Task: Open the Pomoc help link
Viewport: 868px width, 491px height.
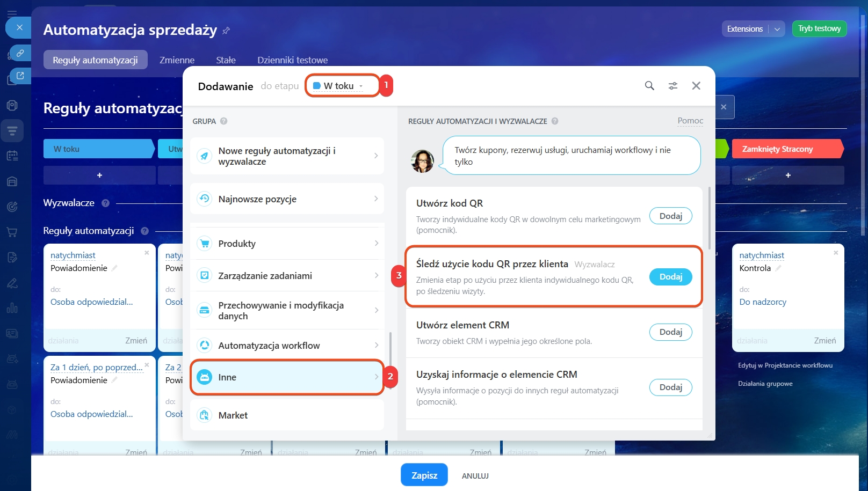Action: point(690,121)
